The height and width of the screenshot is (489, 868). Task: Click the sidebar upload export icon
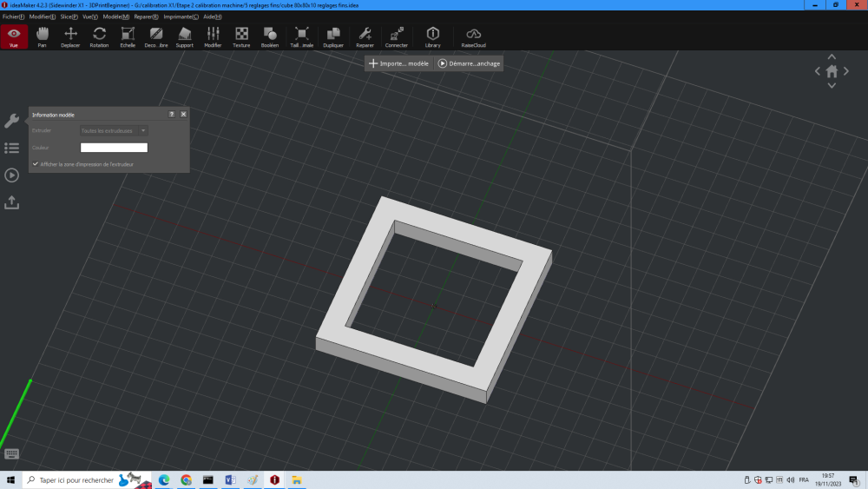(11, 202)
